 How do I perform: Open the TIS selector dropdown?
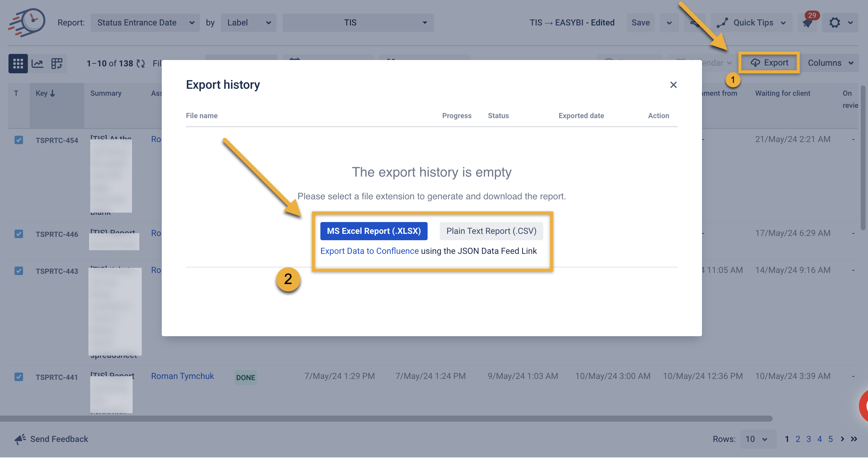coord(358,23)
